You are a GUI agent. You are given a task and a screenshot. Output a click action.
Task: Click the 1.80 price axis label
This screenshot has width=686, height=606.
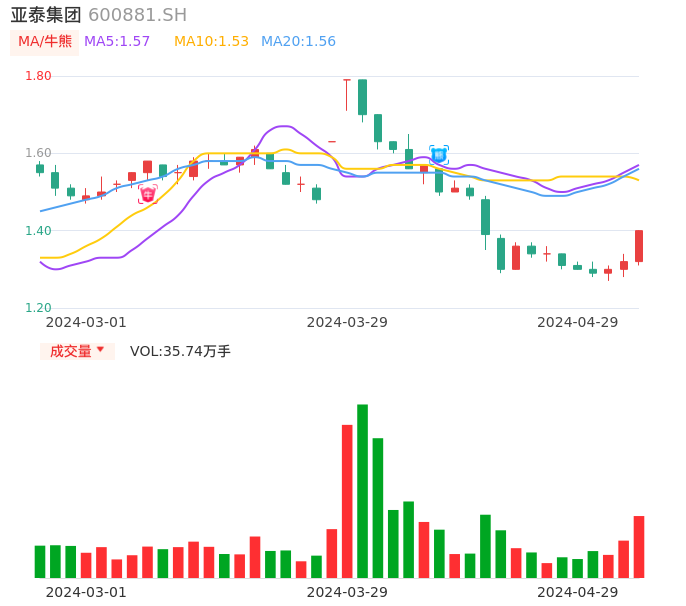coord(38,76)
